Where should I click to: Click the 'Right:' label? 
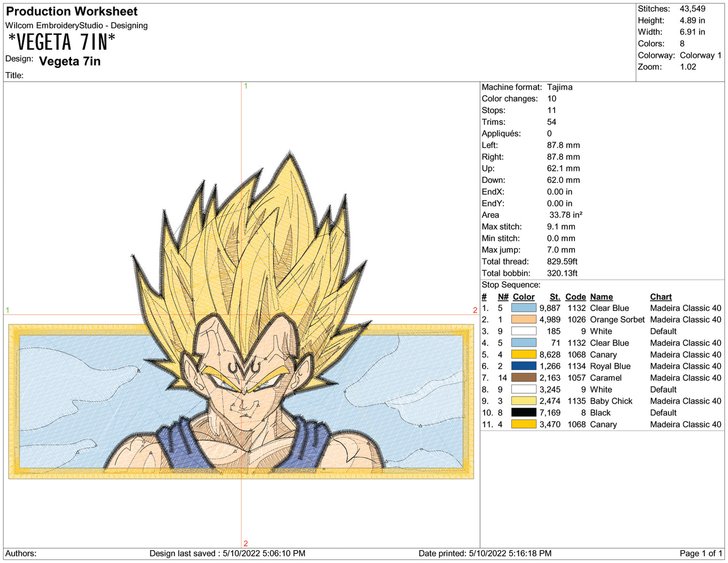click(x=493, y=157)
